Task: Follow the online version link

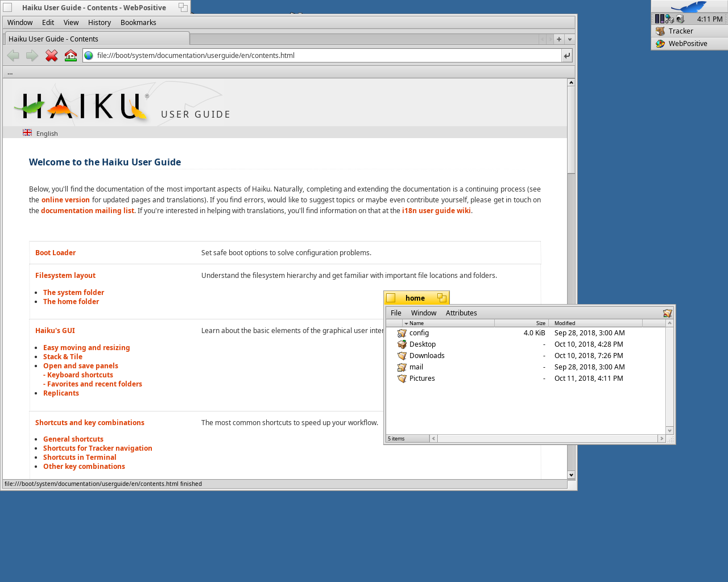Action: point(65,200)
